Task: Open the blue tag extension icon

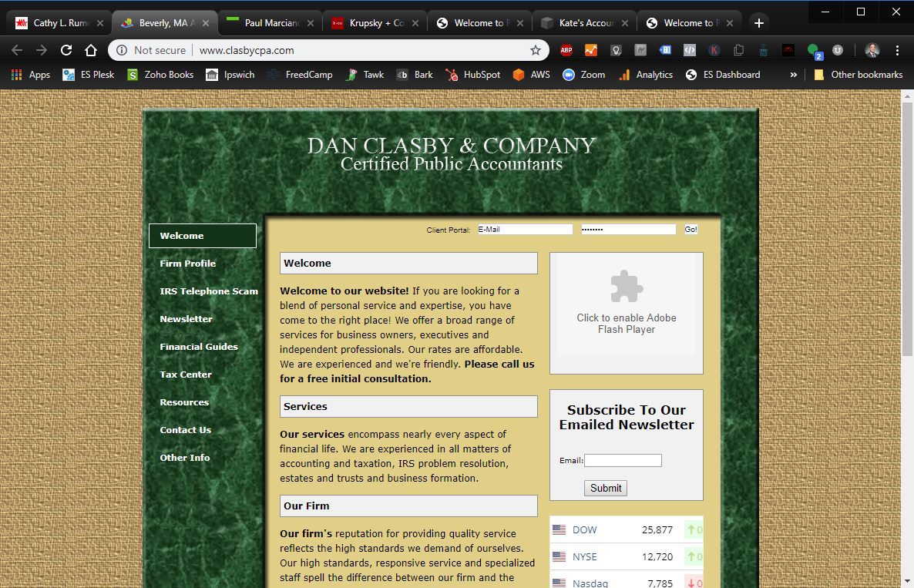Action: pyautogui.click(x=665, y=50)
